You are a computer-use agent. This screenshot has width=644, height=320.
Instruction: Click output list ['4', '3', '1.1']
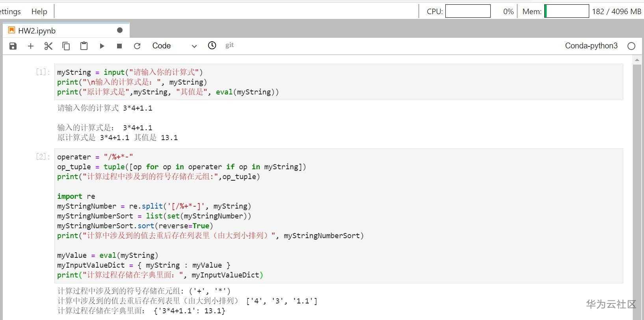point(281,301)
